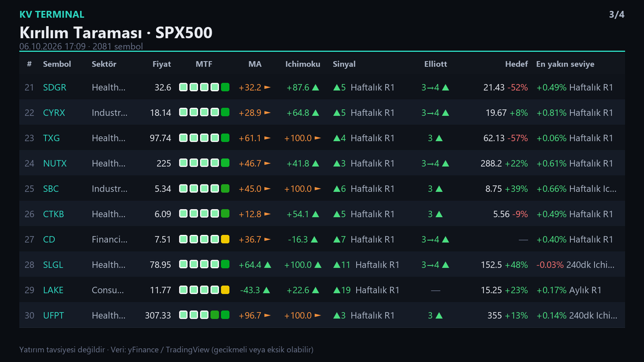Click the En yakın seviye header
The image size is (644, 362).
point(565,64)
